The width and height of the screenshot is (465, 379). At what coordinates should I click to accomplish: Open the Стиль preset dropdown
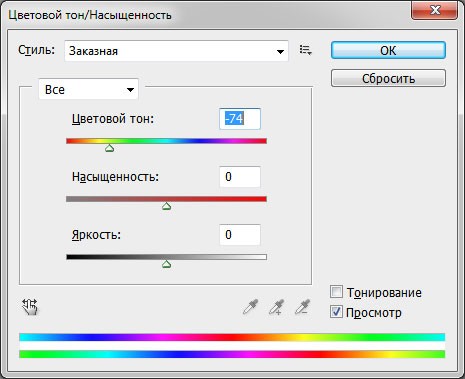click(x=176, y=51)
